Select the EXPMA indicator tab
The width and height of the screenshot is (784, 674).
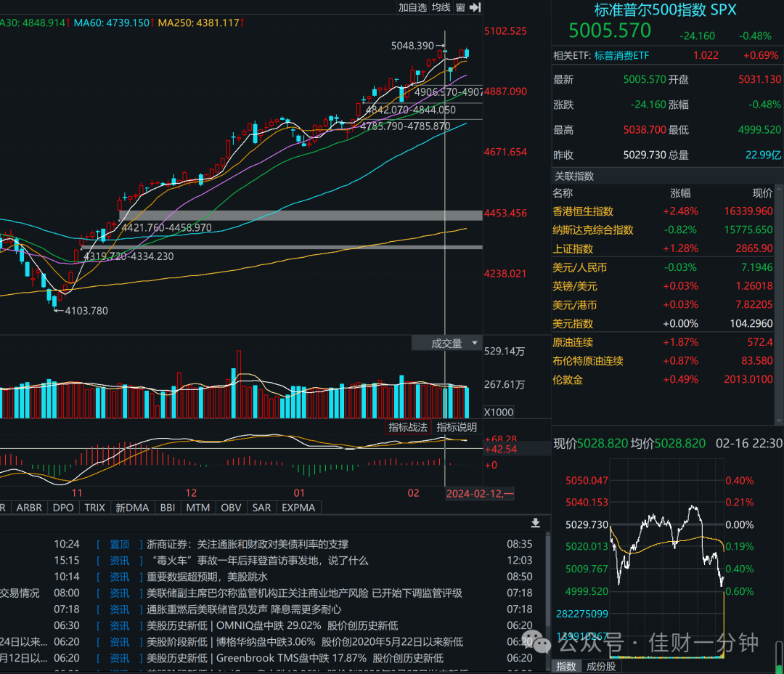tap(298, 508)
